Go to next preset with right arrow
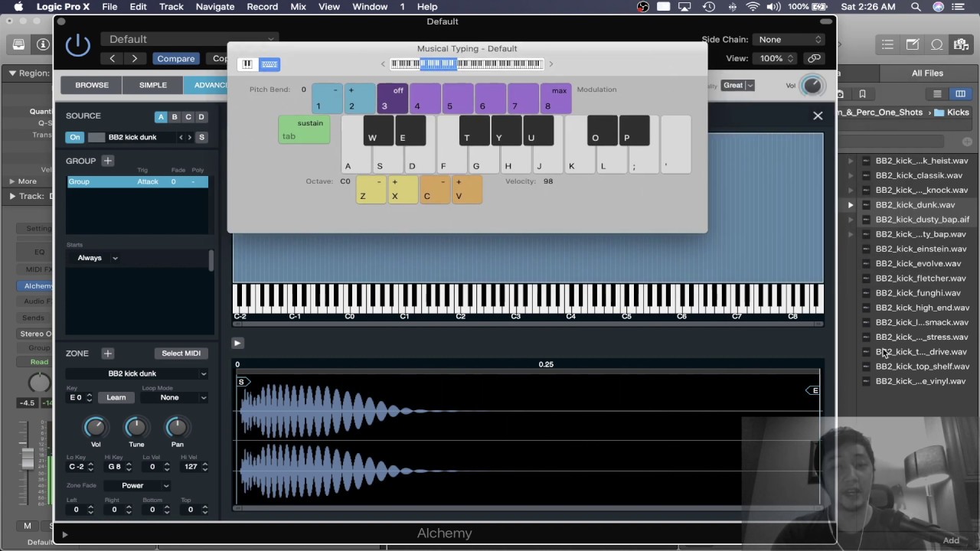Viewport: 980px width, 551px height. point(135,59)
